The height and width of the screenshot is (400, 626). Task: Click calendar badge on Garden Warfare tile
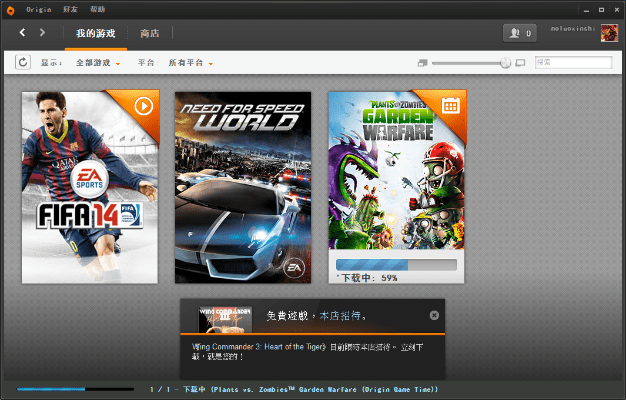pos(451,103)
